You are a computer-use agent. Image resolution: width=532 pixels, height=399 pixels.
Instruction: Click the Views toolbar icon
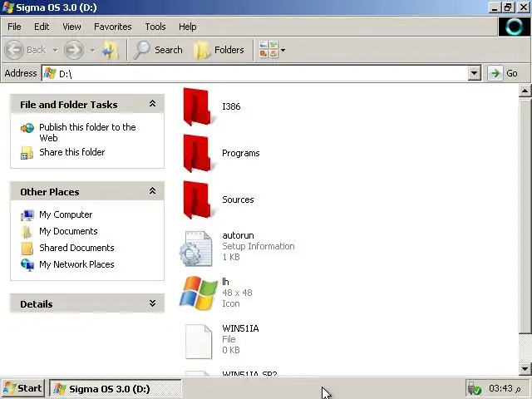click(x=268, y=50)
